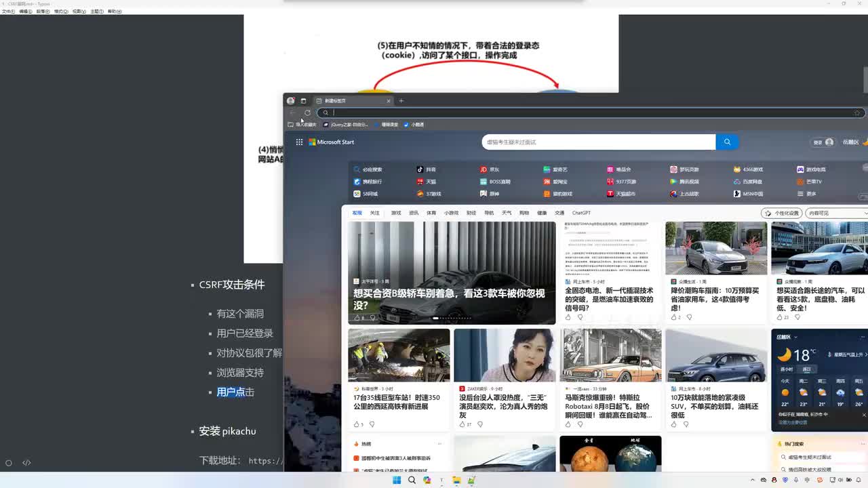The height and width of the screenshot is (488, 868).
Task: Open the 携程旅行 quick link
Action: (x=368, y=182)
